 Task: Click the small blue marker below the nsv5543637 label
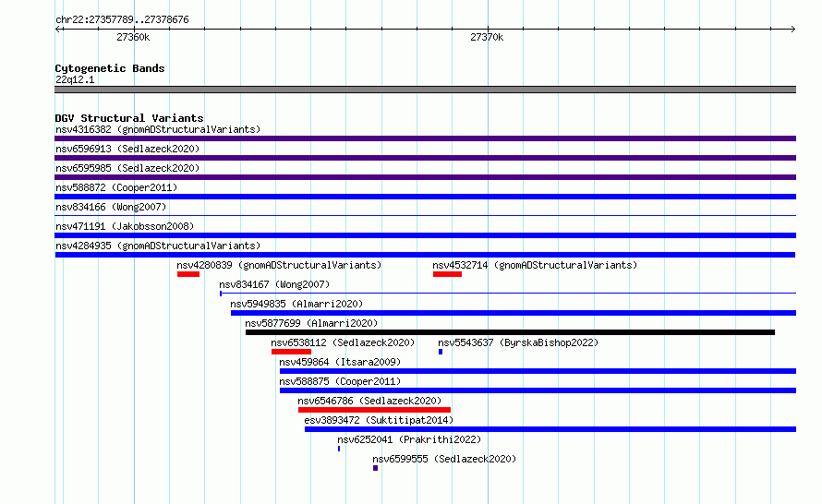coord(441,352)
